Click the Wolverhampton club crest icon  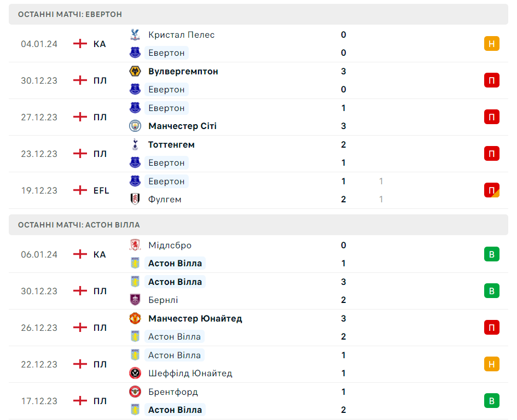click(x=135, y=71)
